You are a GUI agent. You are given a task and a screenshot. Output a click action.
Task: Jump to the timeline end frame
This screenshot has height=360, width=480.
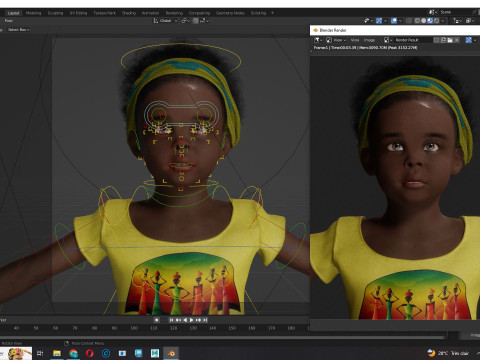point(205,320)
